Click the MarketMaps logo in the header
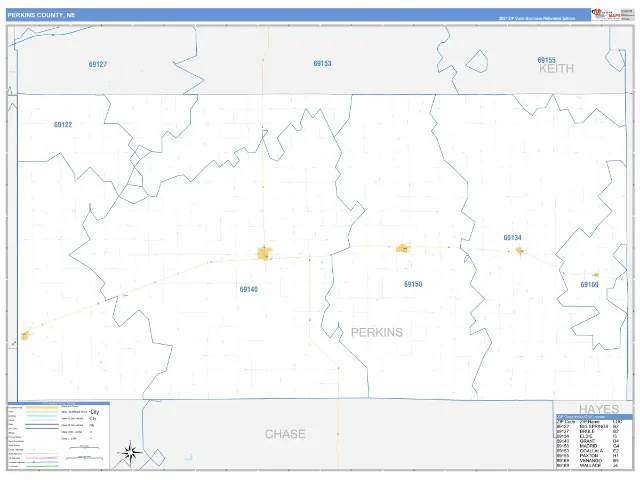Image resolution: width=640 pixels, height=480 pixels. point(606,14)
